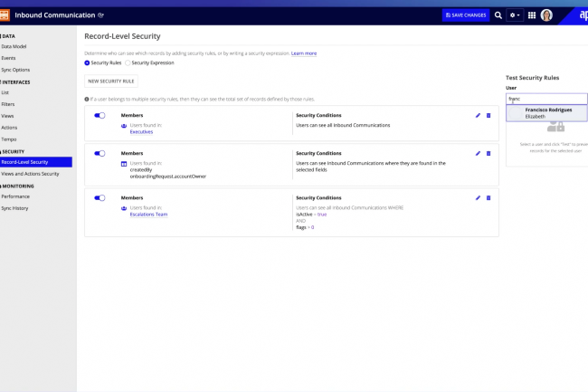Edit the Executives security rule
The width and height of the screenshot is (588, 392).
click(x=478, y=115)
